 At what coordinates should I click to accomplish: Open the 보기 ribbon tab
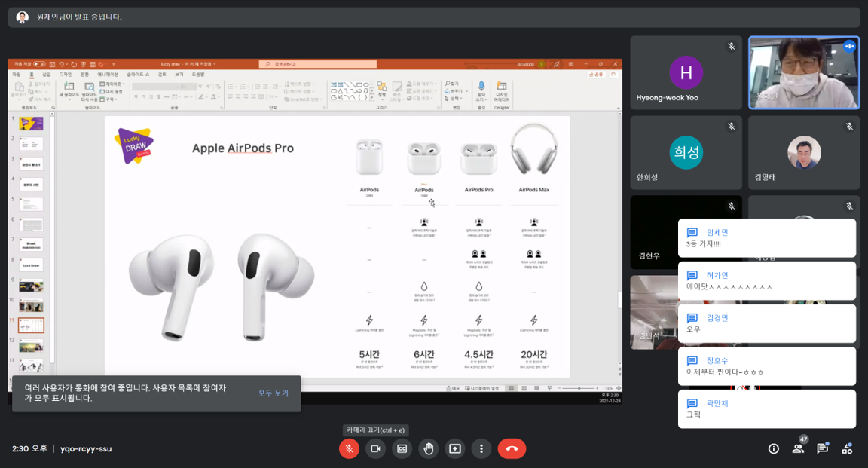(179, 75)
